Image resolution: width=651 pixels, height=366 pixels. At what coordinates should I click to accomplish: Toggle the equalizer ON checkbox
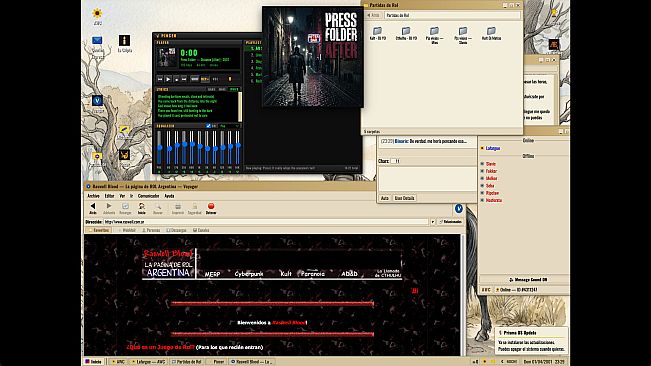click(x=208, y=126)
